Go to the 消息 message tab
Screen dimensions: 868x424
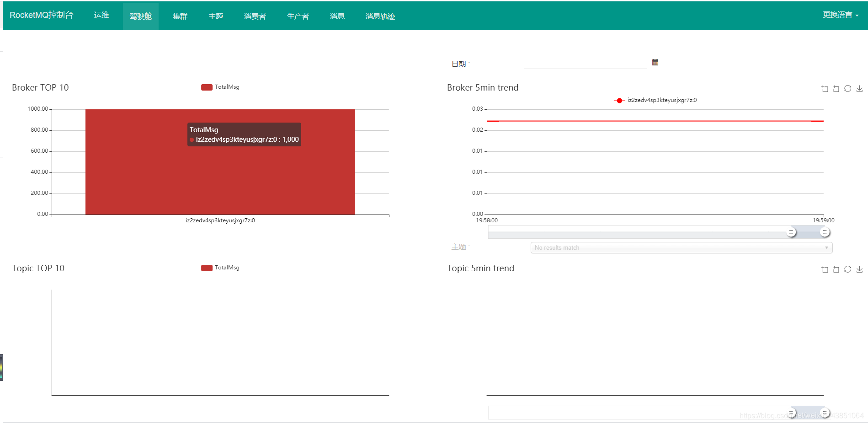click(x=337, y=16)
